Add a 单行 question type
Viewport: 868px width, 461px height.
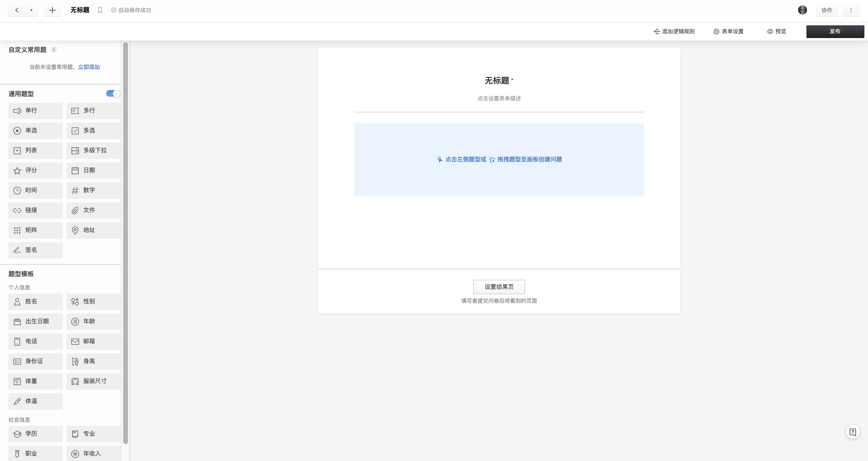35,111
